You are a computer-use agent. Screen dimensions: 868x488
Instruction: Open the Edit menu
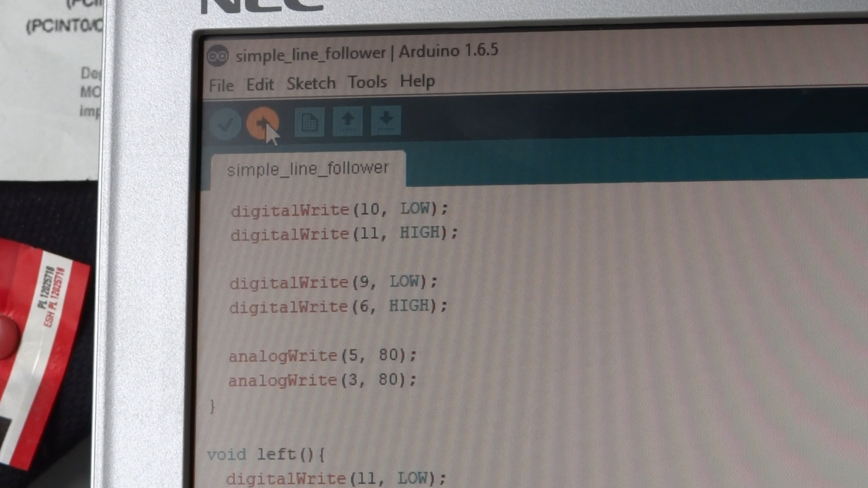(260, 84)
